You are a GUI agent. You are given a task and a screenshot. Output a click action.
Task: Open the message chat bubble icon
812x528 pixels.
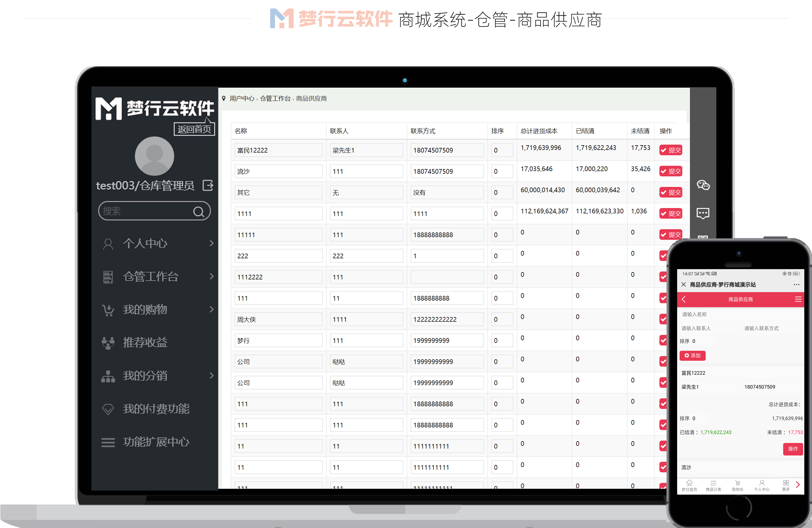[x=703, y=213]
